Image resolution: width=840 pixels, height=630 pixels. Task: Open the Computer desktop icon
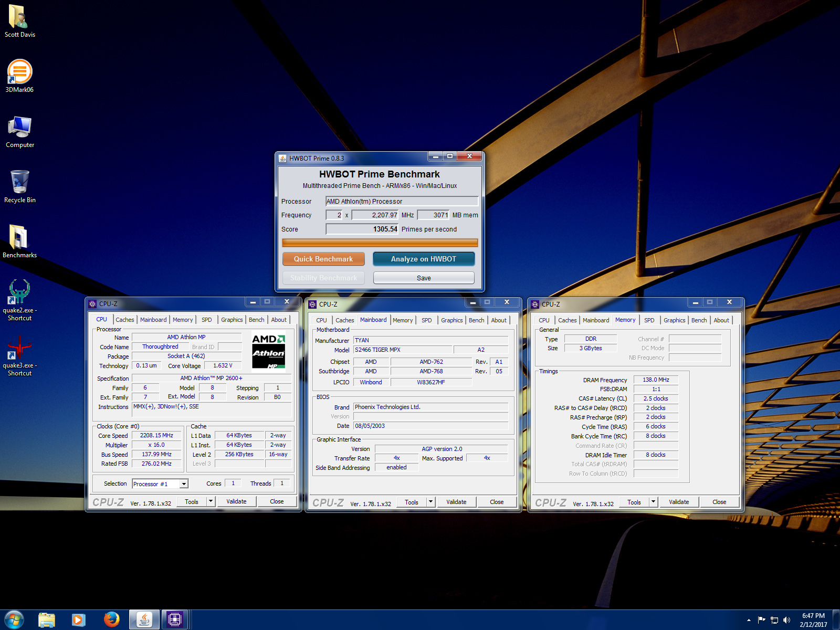[20, 128]
